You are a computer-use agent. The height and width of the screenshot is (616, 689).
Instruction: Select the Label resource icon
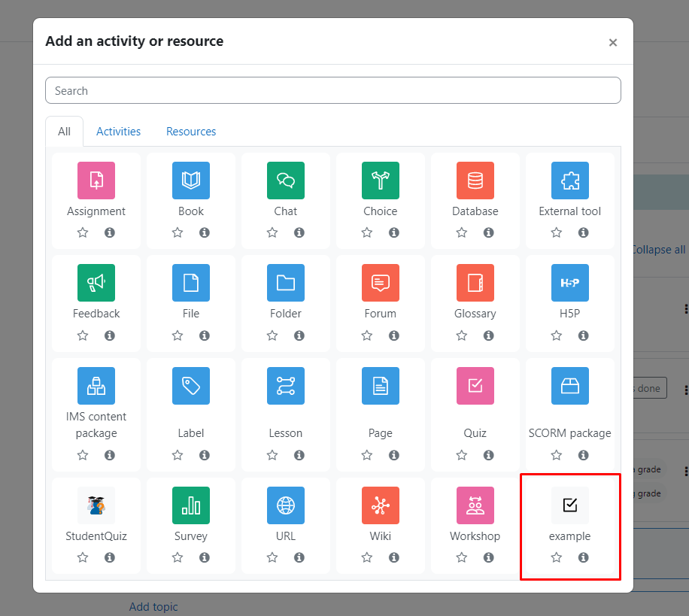tap(191, 386)
